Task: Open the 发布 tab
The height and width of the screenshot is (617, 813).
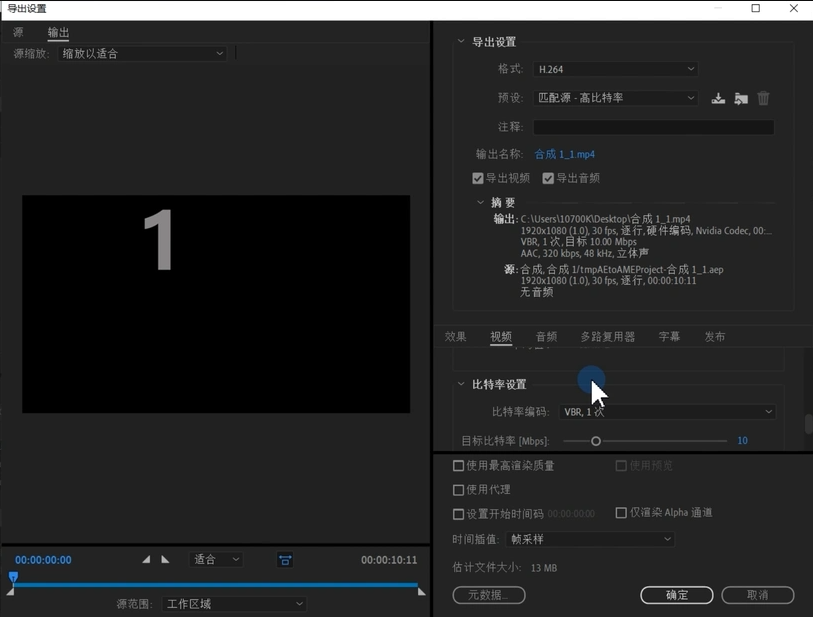Action: [714, 336]
